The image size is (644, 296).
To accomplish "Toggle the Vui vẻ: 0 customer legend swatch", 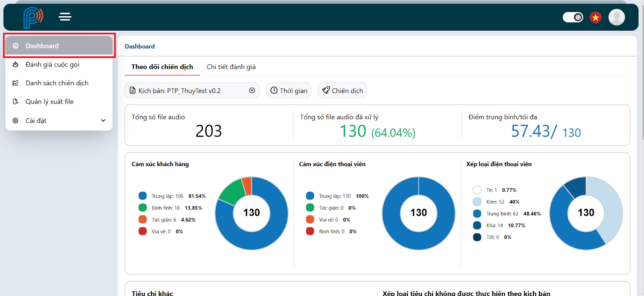I will [142, 231].
